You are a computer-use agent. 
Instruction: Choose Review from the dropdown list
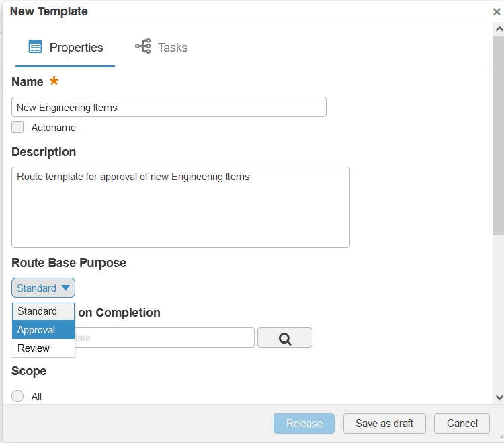(x=43, y=348)
